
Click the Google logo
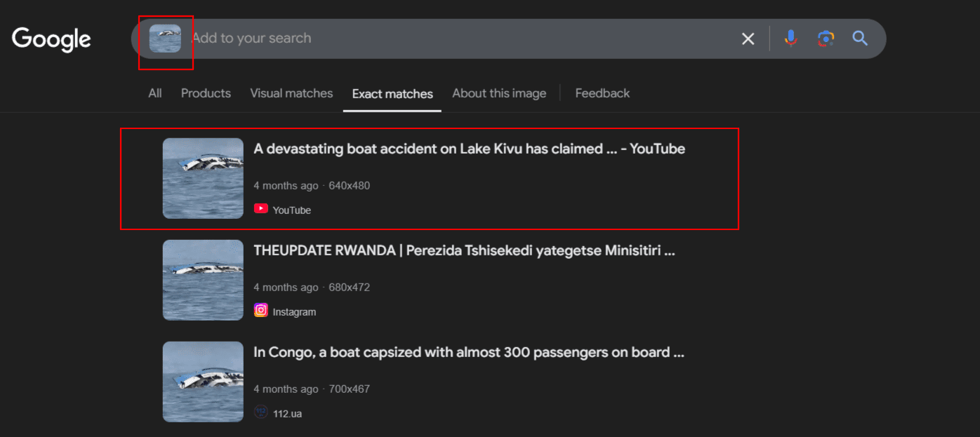pos(51,39)
